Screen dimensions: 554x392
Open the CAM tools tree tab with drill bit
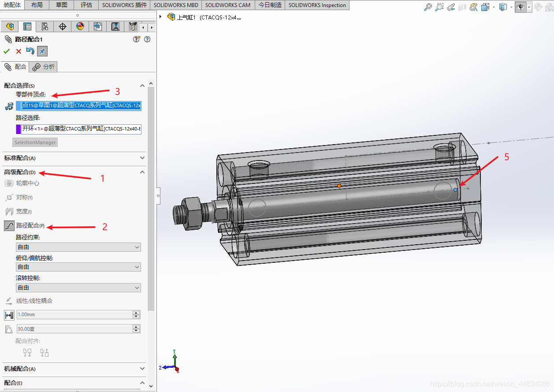[132, 26]
